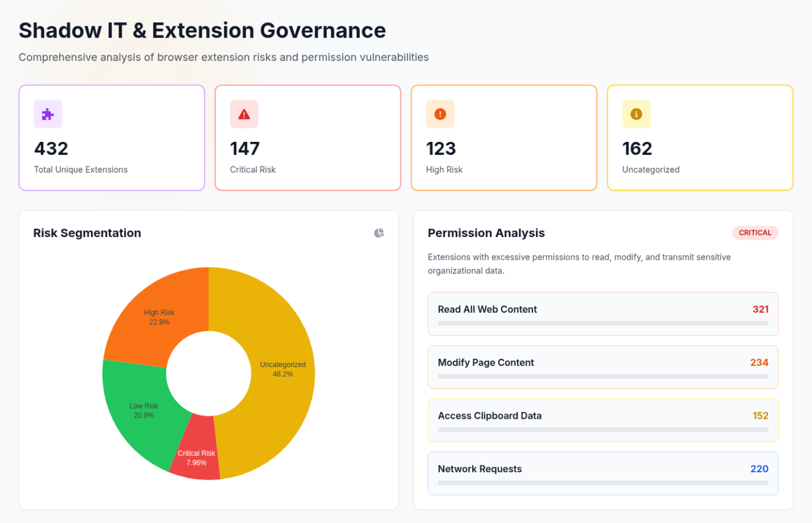The height and width of the screenshot is (523, 812).
Task: Select the Modify Page Content permission row
Action: point(603,367)
